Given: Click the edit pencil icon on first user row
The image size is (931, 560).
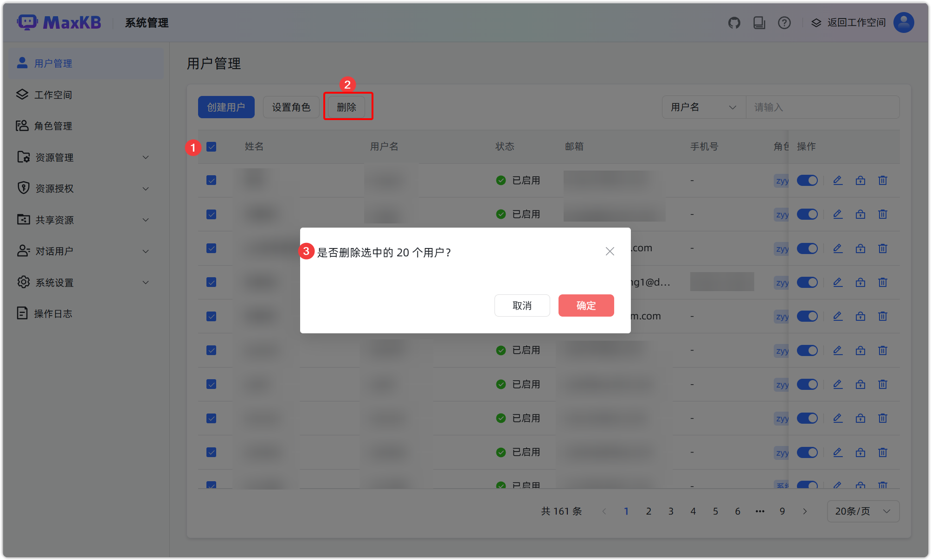Looking at the screenshot, I should (837, 180).
